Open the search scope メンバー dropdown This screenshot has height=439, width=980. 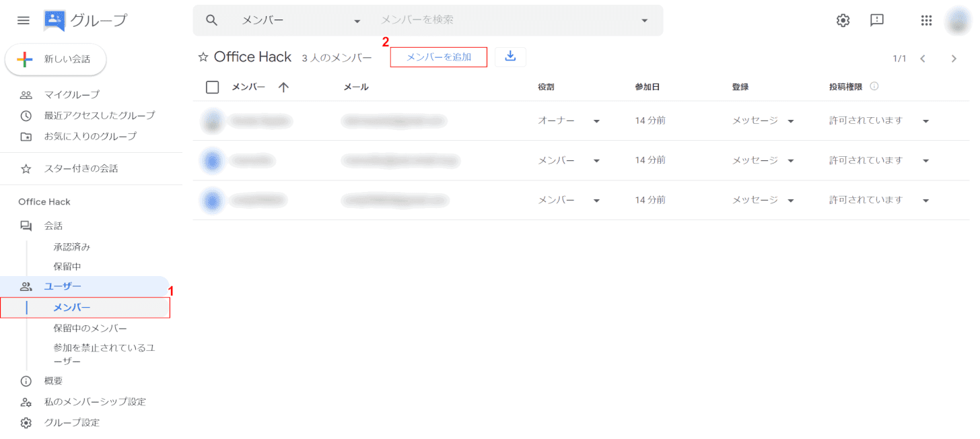(302, 20)
